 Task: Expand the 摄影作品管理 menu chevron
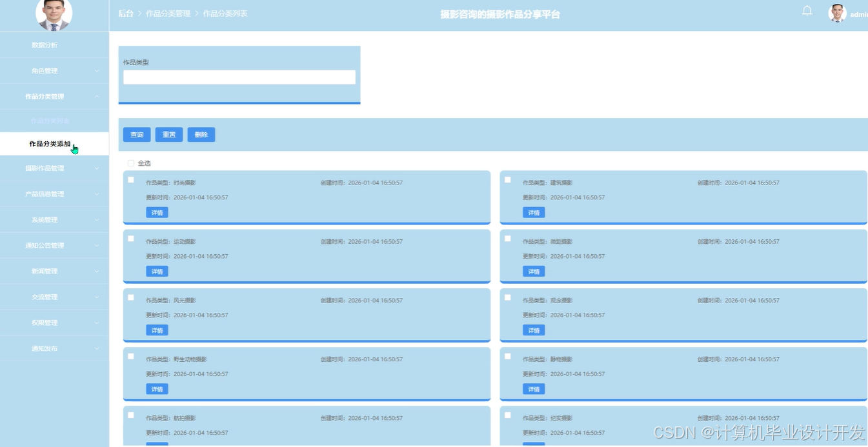point(97,168)
